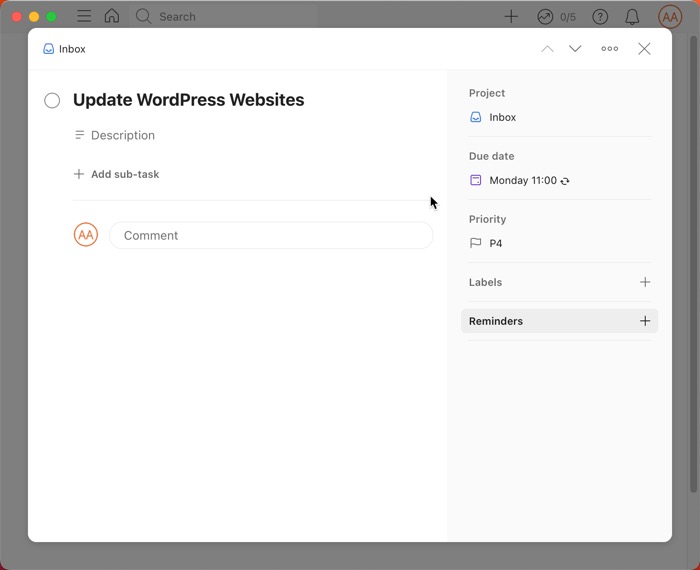This screenshot has width=700, height=570.
Task: Click the Inbox icon in dialog header
Action: coord(49,49)
